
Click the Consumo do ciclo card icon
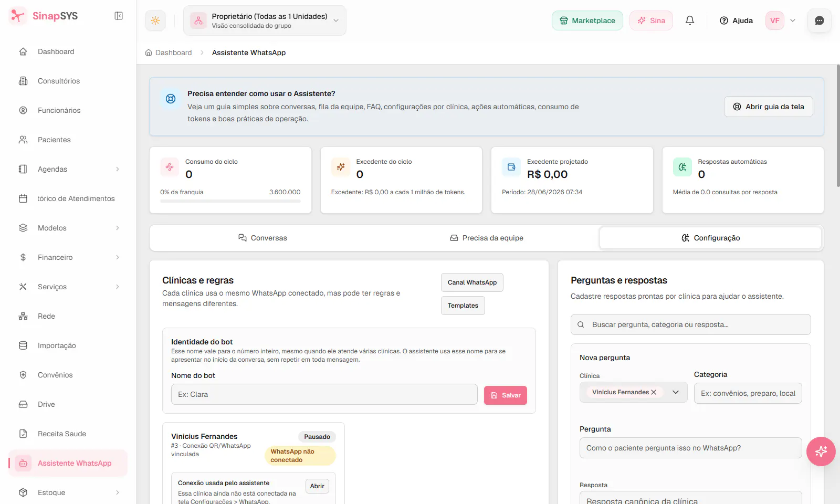coord(170,167)
